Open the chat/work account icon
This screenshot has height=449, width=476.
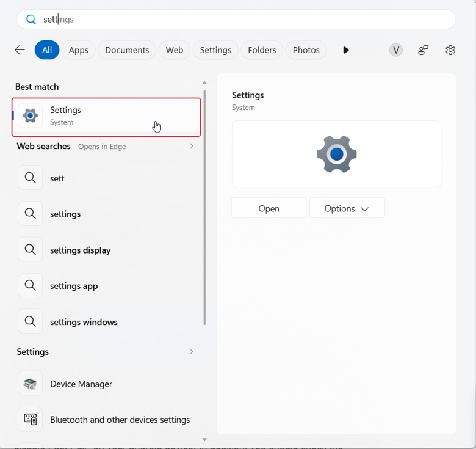[x=423, y=50]
